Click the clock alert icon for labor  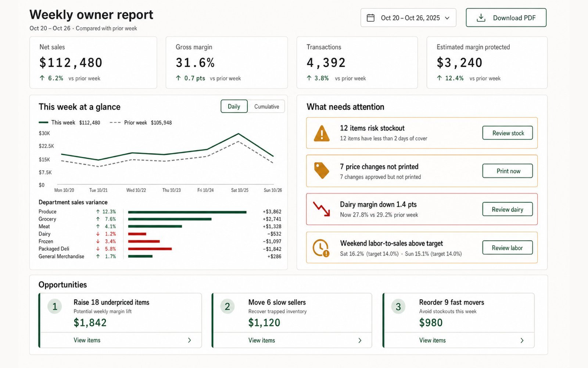(321, 248)
